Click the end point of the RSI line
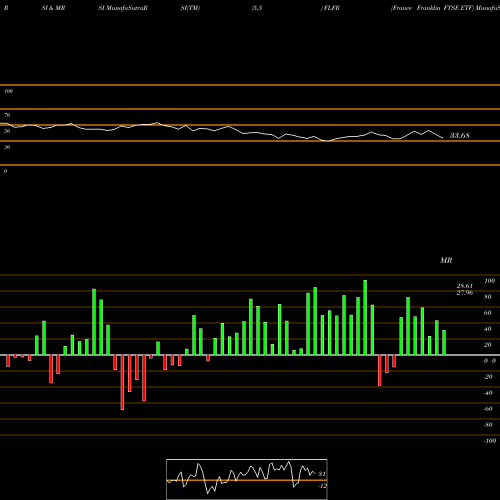 point(443,138)
